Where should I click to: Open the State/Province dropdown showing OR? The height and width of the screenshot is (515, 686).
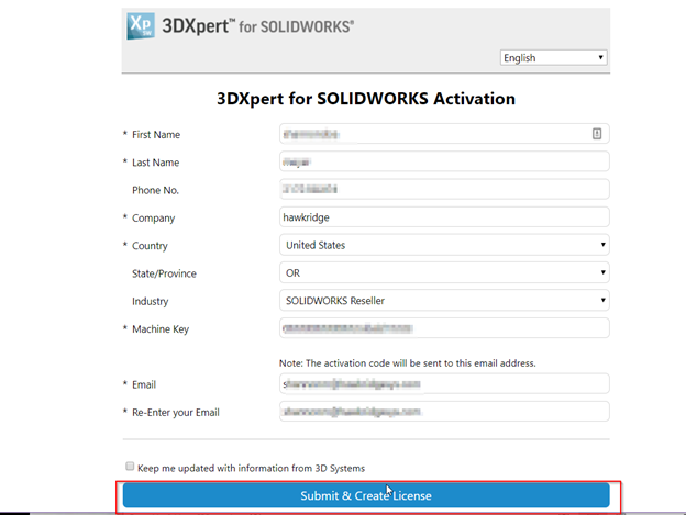[444, 273]
